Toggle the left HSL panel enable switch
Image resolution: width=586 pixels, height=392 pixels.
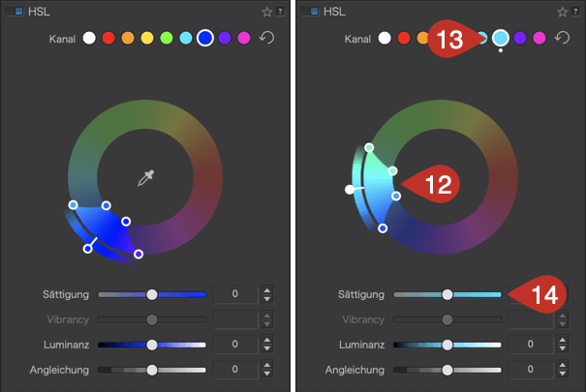(15, 12)
